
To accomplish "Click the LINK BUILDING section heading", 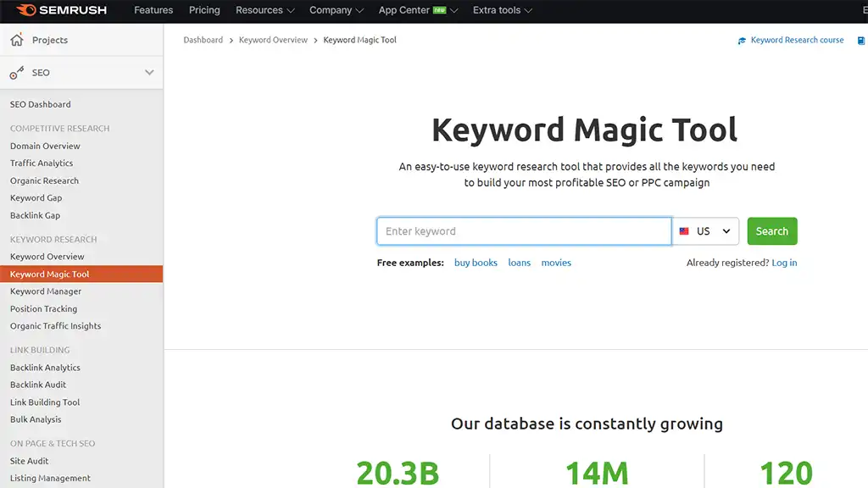I will [x=40, y=350].
